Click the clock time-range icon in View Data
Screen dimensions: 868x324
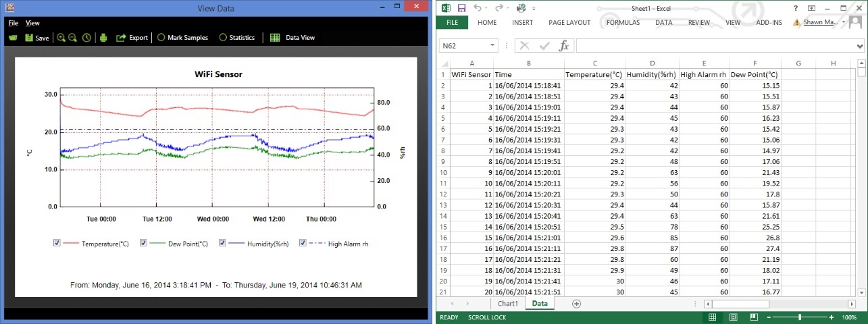tap(86, 38)
